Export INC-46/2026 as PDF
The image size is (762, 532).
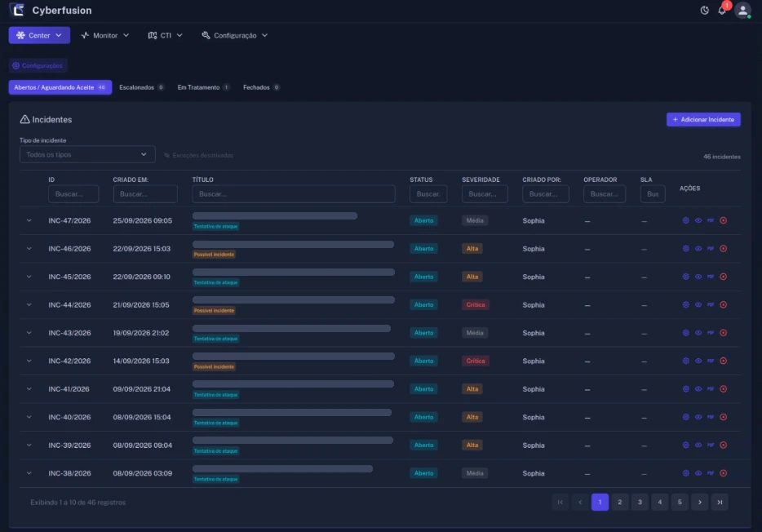point(711,249)
